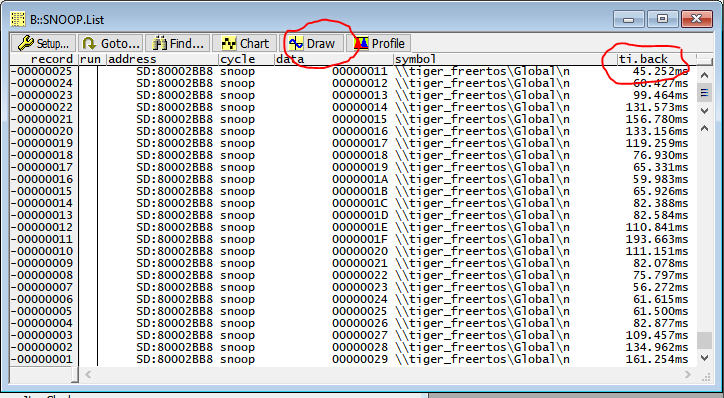Image resolution: width=724 pixels, height=398 pixels.
Task: Click the window resize grip corner
Action: [705, 376]
